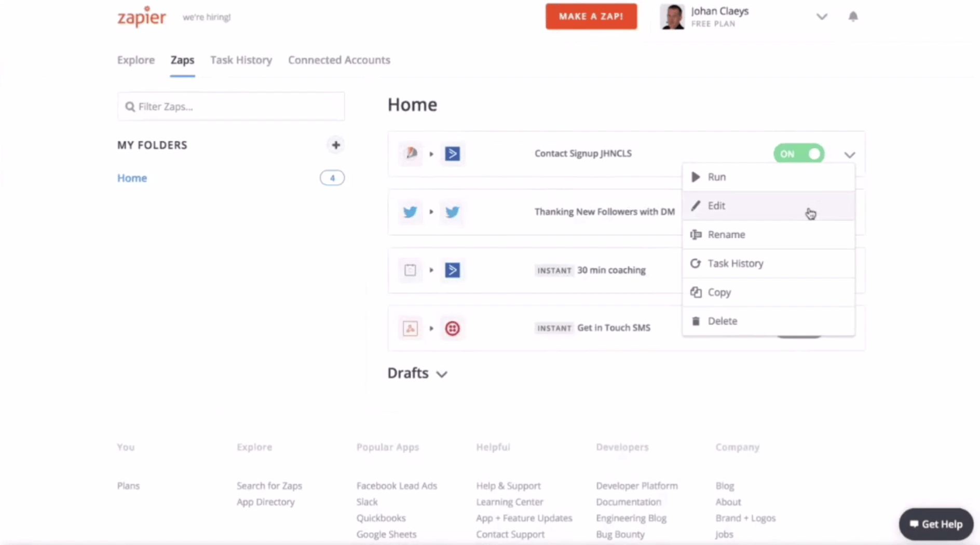Choose Edit from the zap menu
980x545 pixels.
[x=768, y=206]
